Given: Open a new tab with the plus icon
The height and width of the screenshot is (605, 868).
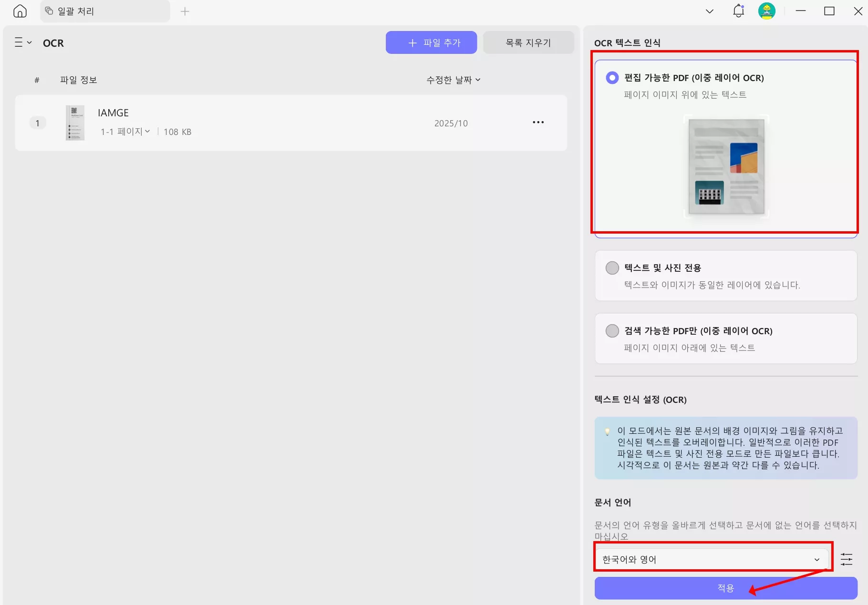Looking at the screenshot, I should point(185,11).
